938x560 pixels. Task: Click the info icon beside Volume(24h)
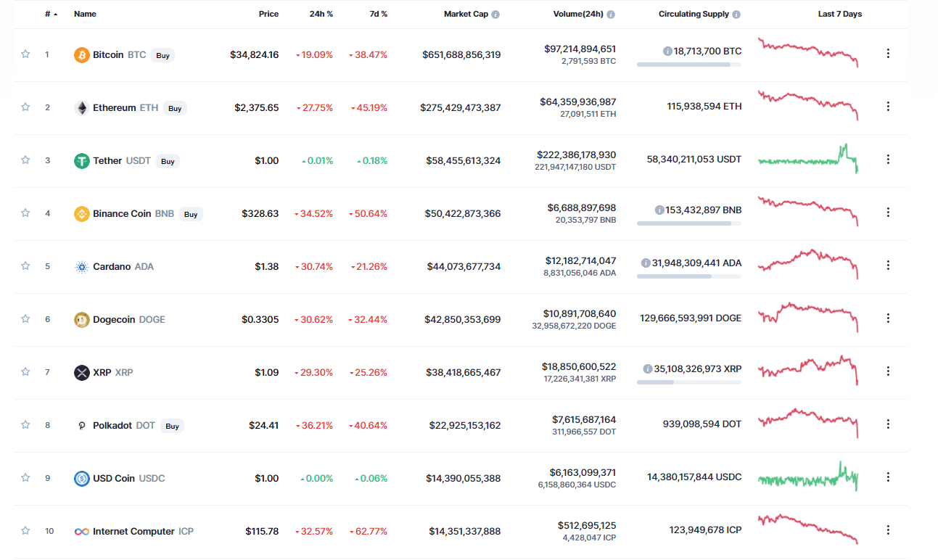[x=611, y=15]
